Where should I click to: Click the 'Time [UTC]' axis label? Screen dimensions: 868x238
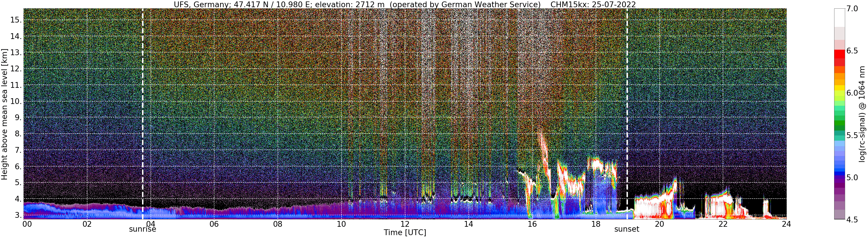click(x=405, y=233)
